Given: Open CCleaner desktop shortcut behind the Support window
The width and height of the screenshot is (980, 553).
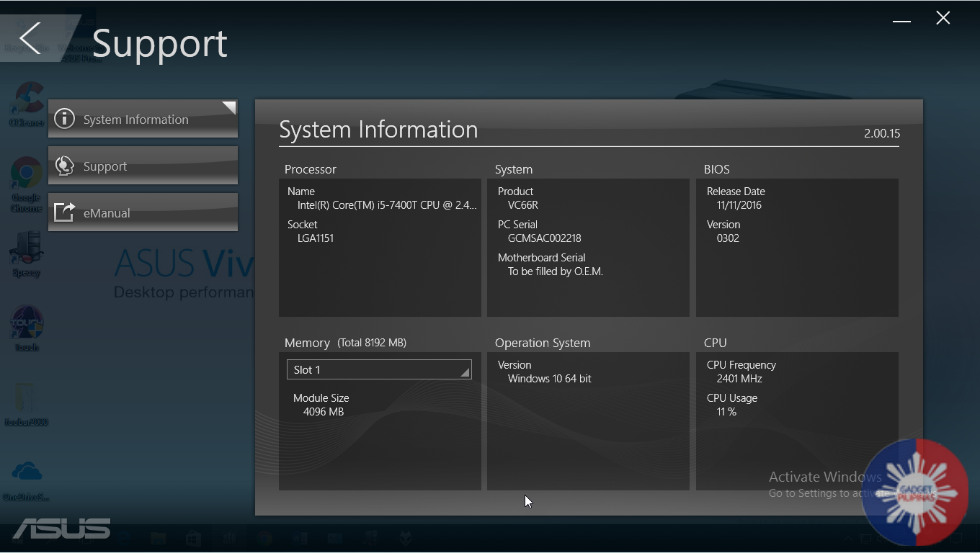Looking at the screenshot, I should [x=27, y=103].
